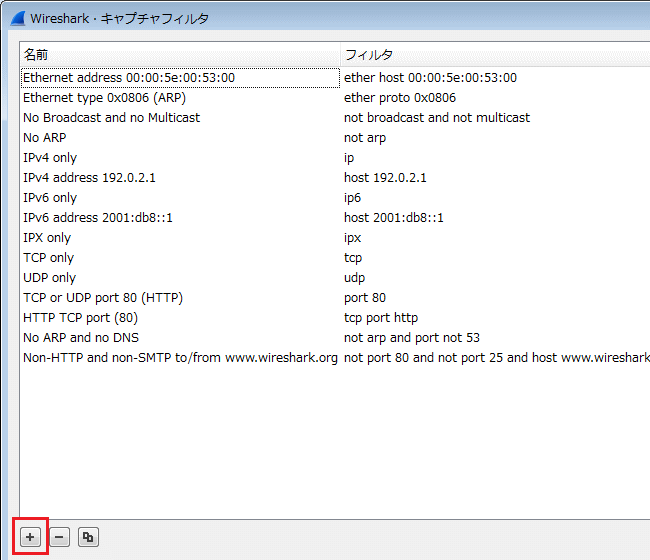
Task: Select 'No Broadcast and no Multicast' entry
Action: [112, 118]
